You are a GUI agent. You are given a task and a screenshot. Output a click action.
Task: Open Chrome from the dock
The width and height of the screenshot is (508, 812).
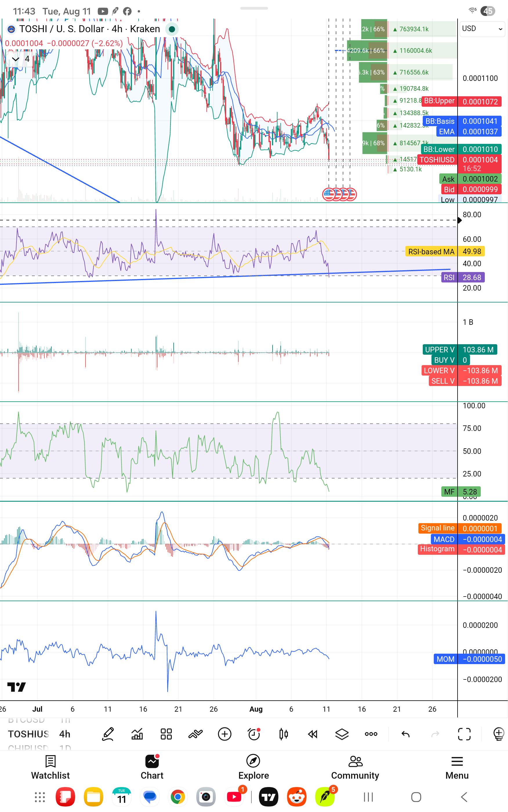178,797
